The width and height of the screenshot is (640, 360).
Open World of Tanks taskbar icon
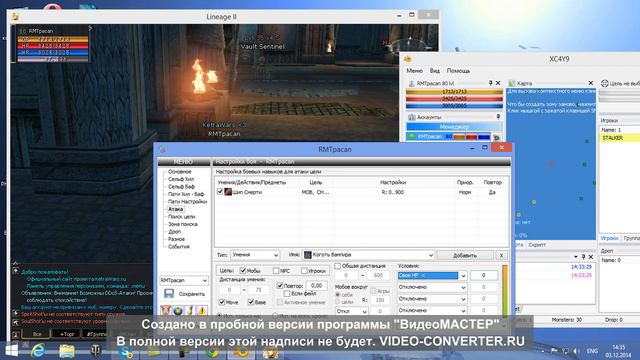click(96, 351)
